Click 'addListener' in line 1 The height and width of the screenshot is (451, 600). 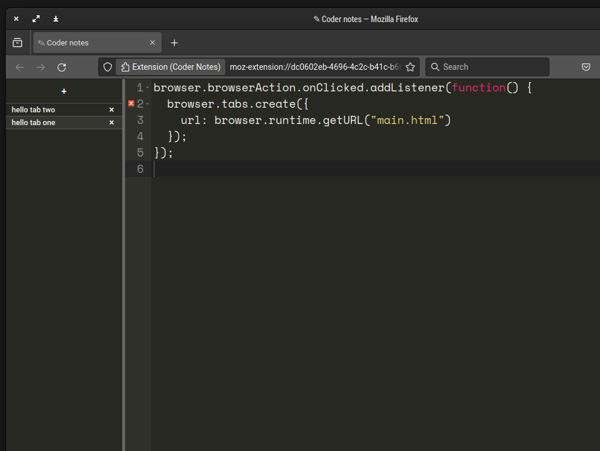coord(407,88)
